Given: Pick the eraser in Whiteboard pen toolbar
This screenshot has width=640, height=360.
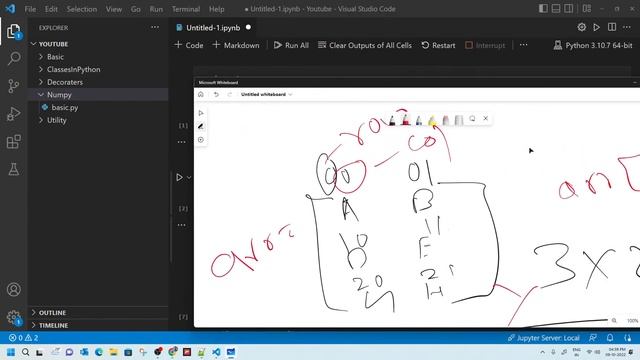Looking at the screenshot, I should 446,120.
